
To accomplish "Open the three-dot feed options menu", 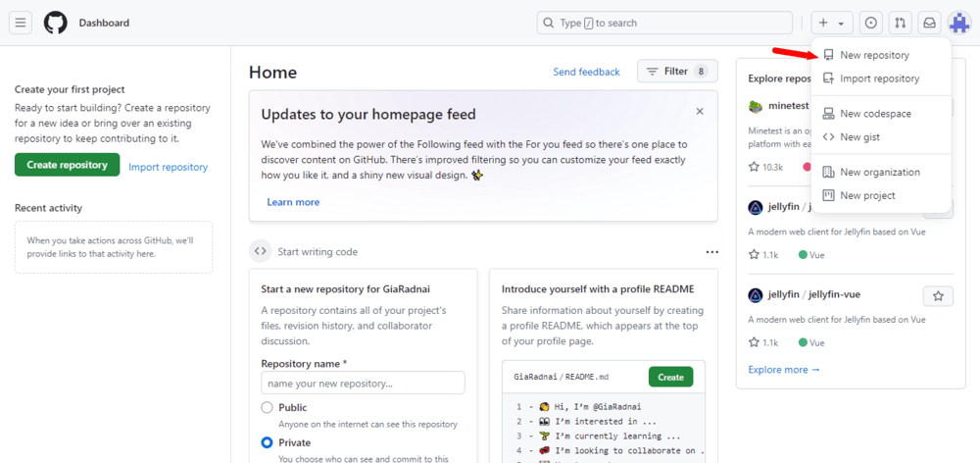I will coord(712,252).
